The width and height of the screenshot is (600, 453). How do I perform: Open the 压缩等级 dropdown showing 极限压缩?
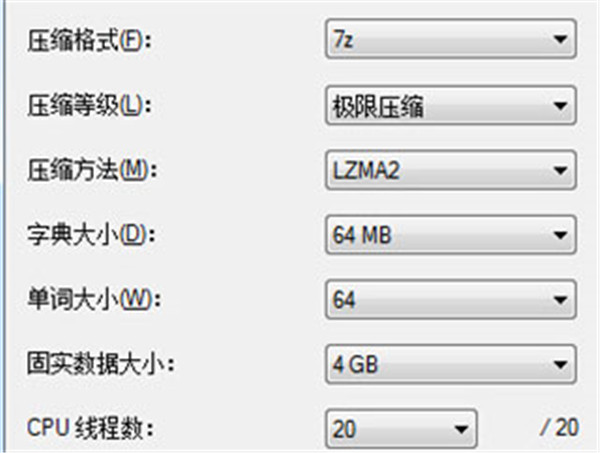click(x=451, y=106)
